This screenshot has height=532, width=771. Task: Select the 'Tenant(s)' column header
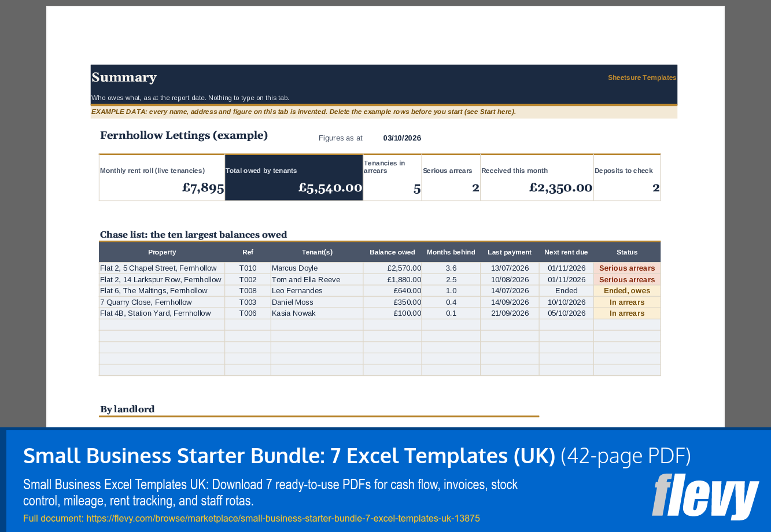pos(317,252)
